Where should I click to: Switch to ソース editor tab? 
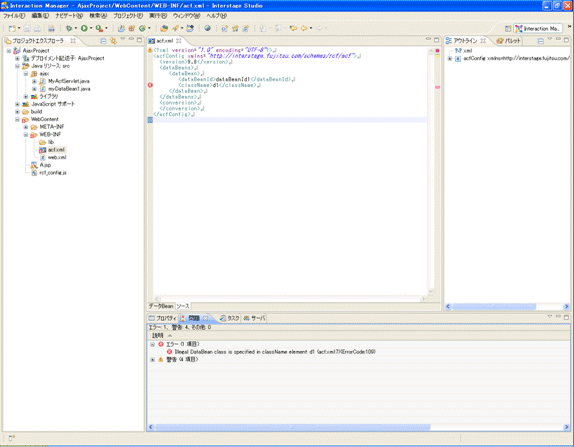pyautogui.click(x=183, y=306)
